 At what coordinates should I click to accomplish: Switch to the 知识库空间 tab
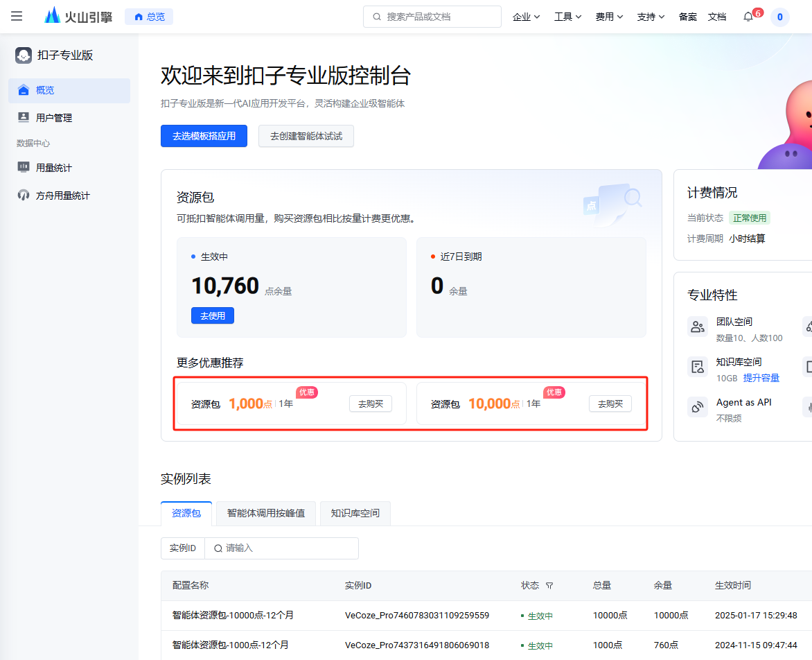pos(355,513)
